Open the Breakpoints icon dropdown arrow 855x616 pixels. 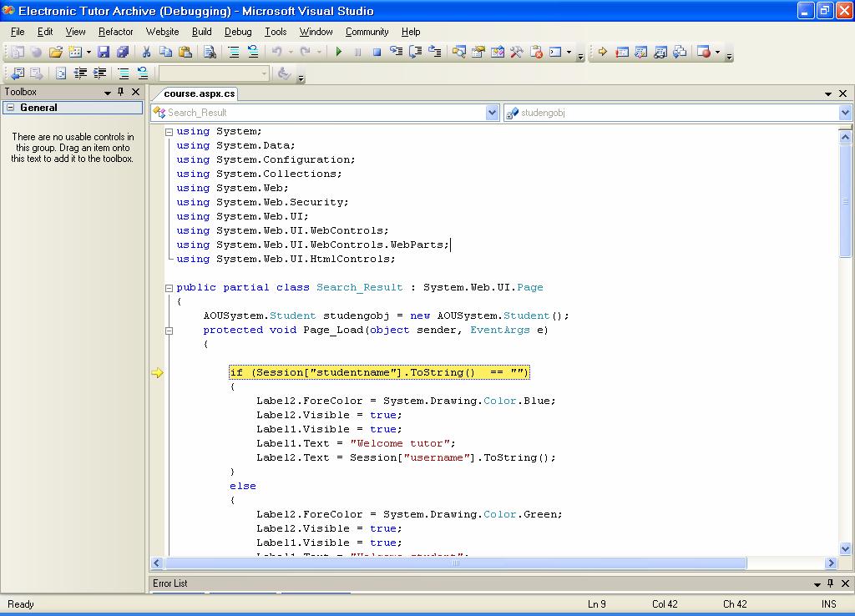click(x=717, y=53)
